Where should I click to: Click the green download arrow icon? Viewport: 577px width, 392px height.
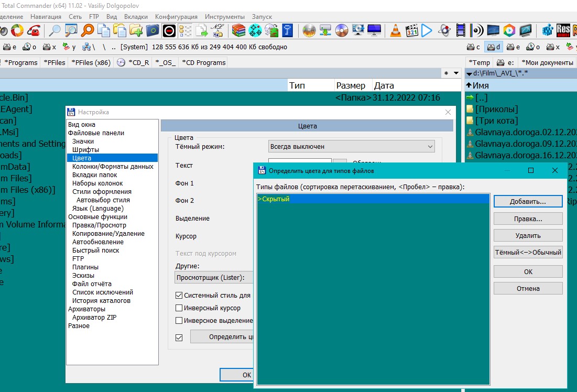tap(325, 30)
